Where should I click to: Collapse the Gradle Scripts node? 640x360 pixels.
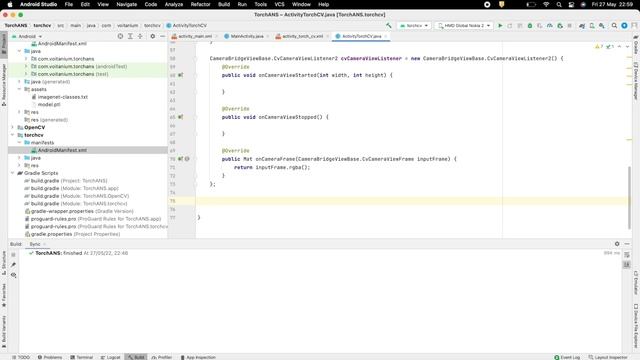click(x=13, y=173)
